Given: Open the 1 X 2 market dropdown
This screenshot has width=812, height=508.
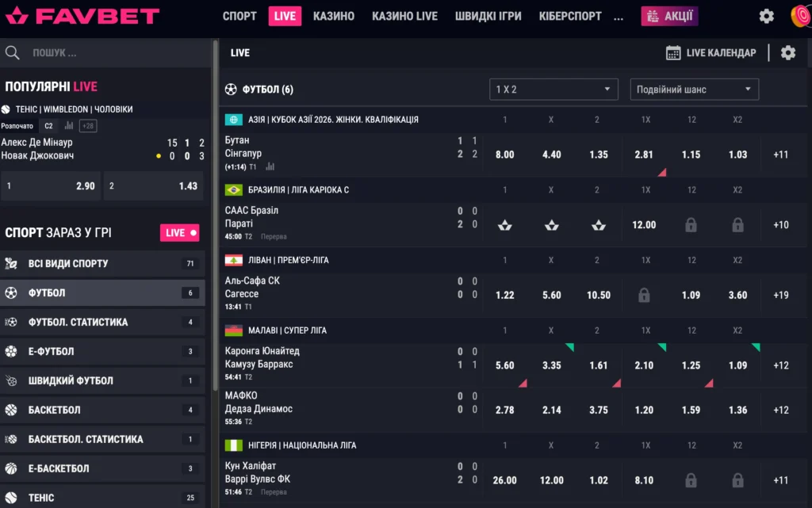Looking at the screenshot, I should tap(553, 90).
